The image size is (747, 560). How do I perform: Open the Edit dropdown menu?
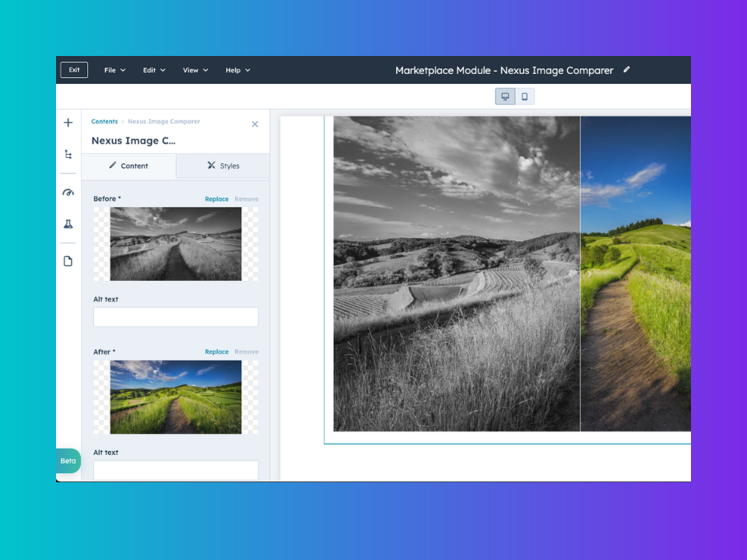153,70
